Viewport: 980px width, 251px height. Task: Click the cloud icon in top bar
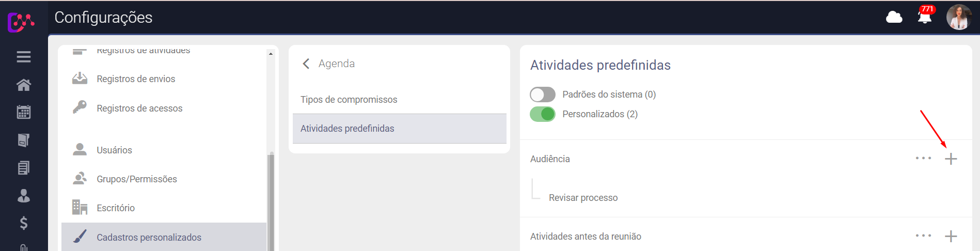point(894,18)
